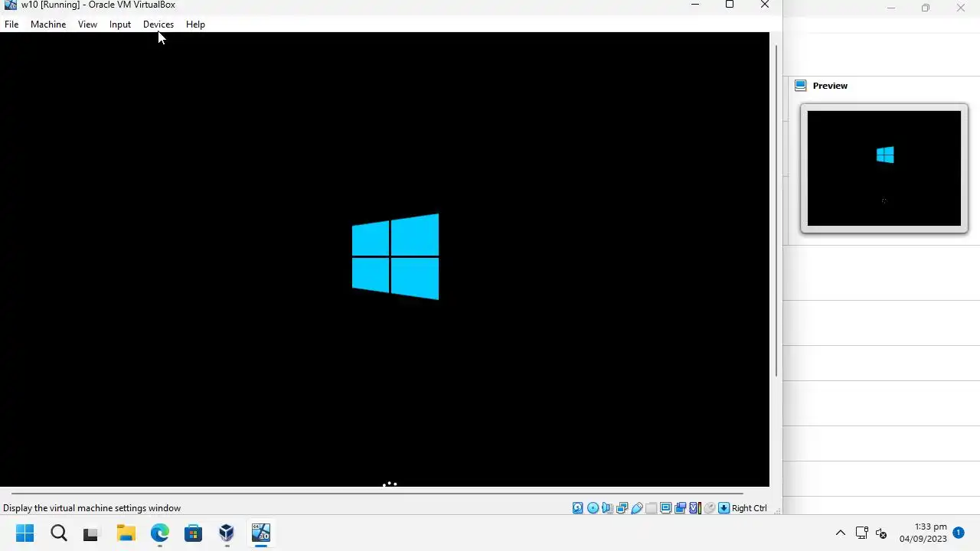The image size is (980, 551).
Task: Click the audio status icon
Action: [607, 508]
